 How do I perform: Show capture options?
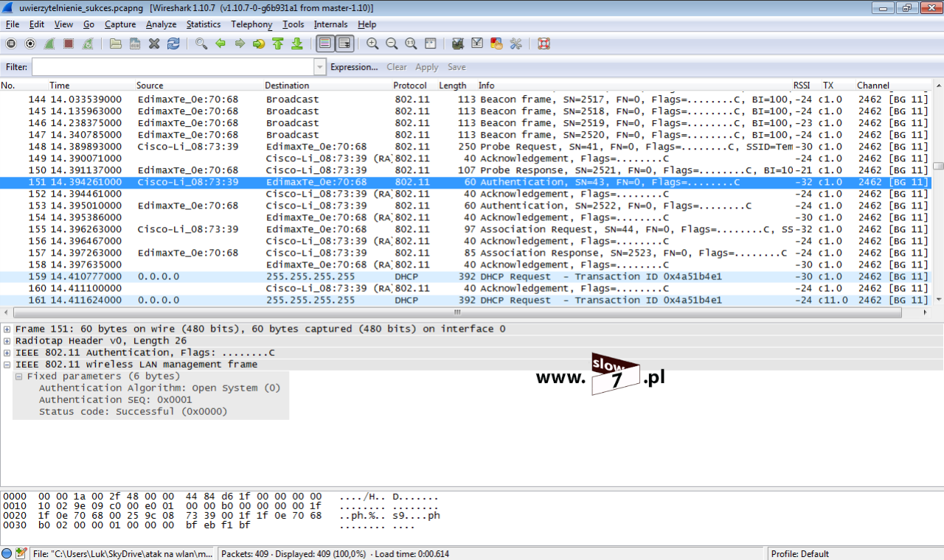30,43
